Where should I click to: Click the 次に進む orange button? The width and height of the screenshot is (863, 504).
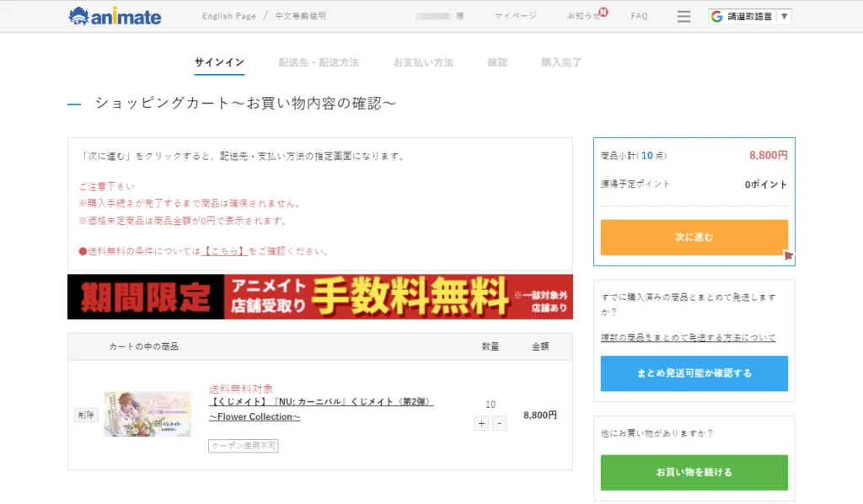[694, 237]
